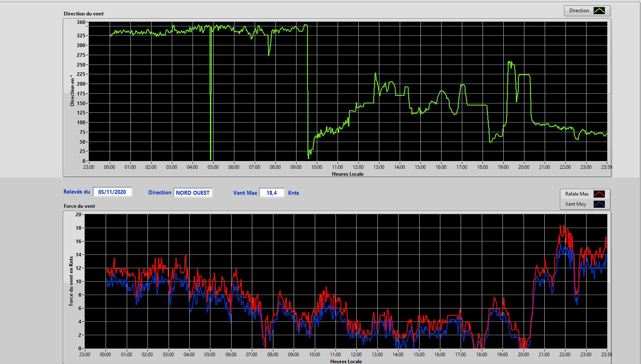
Task: Click the Vent Moy legend label
Action: 576,204
